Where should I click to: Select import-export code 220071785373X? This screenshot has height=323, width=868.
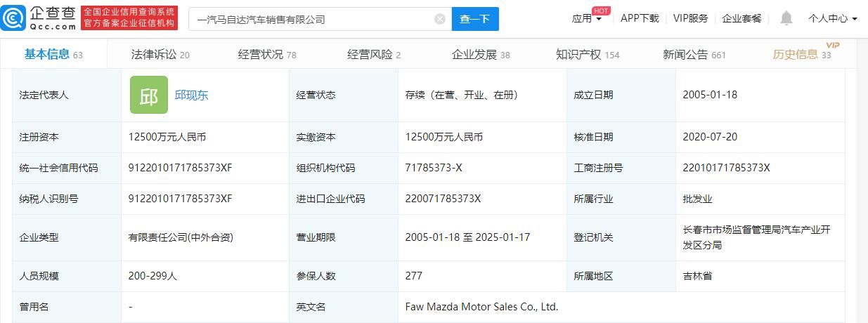pyautogui.click(x=443, y=199)
